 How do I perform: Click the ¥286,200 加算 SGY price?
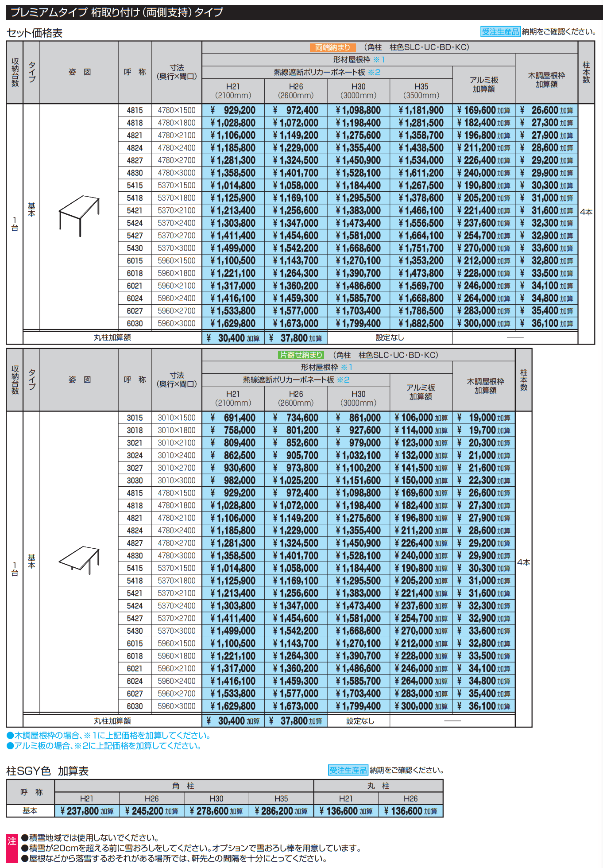[x=281, y=811]
